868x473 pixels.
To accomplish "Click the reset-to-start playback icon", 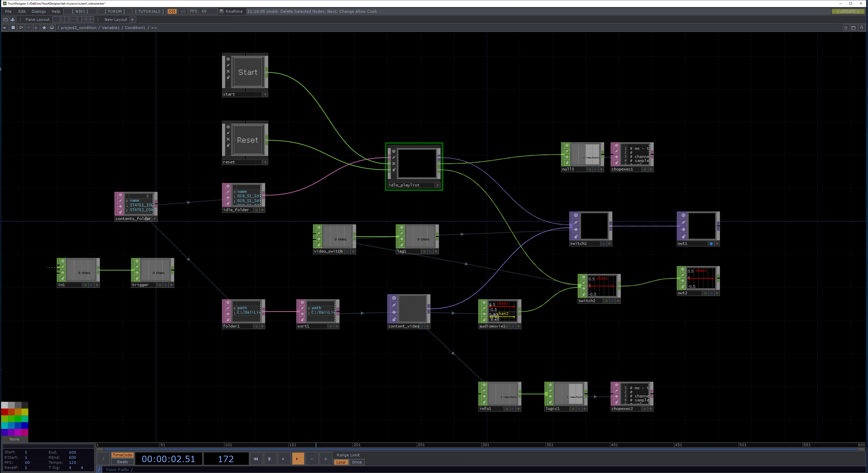I will (256, 458).
